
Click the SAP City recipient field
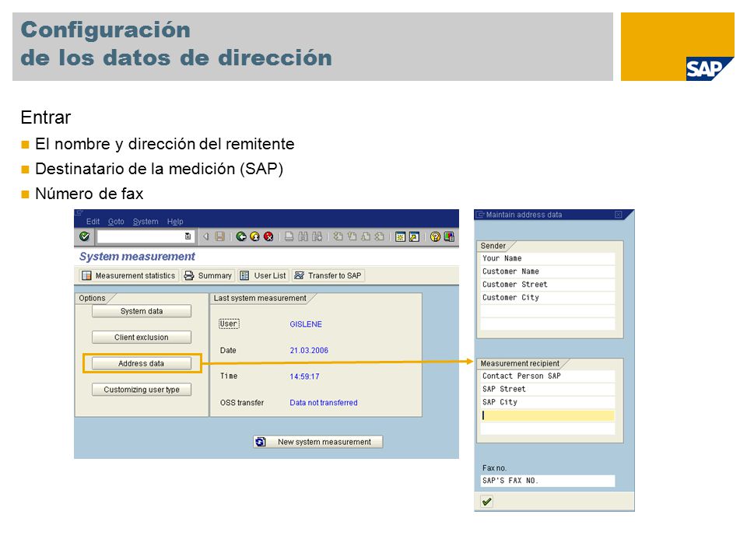548,402
